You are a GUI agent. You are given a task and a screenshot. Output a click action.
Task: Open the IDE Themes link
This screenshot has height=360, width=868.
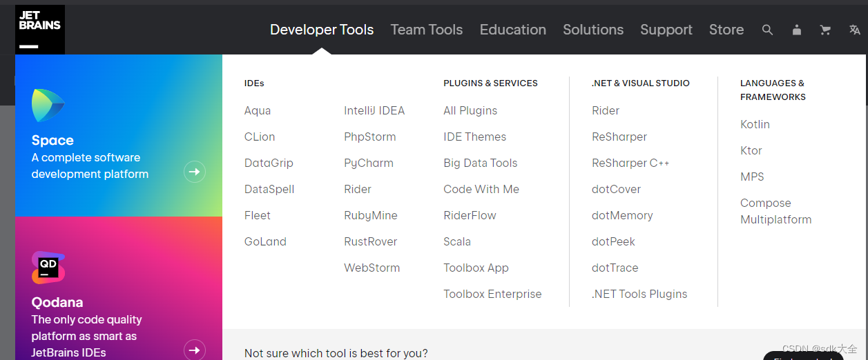point(475,137)
